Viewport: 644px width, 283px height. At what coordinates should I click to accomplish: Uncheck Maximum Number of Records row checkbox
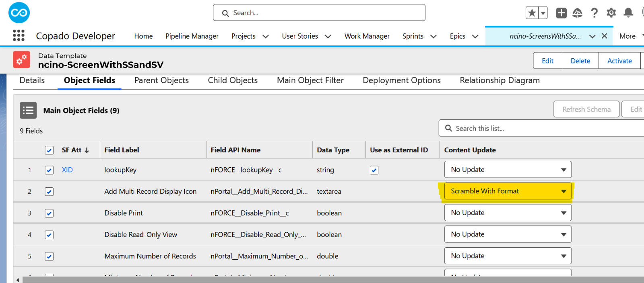(49, 256)
